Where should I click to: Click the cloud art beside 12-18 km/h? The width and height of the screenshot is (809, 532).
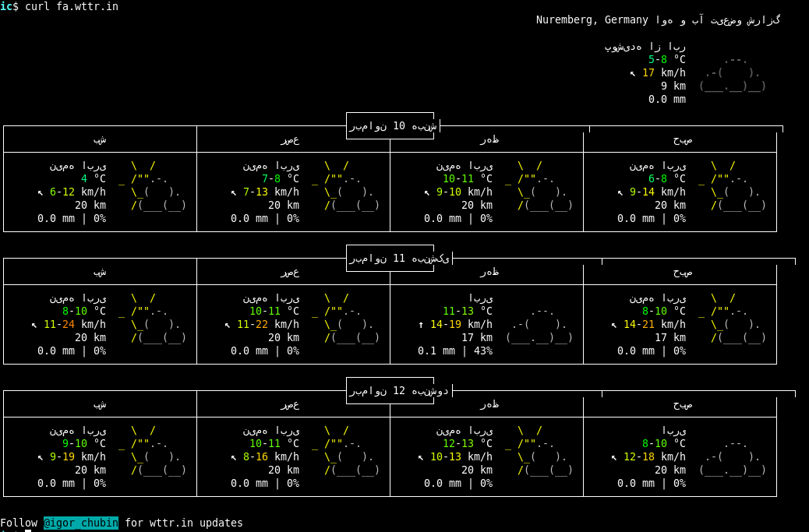(x=733, y=457)
